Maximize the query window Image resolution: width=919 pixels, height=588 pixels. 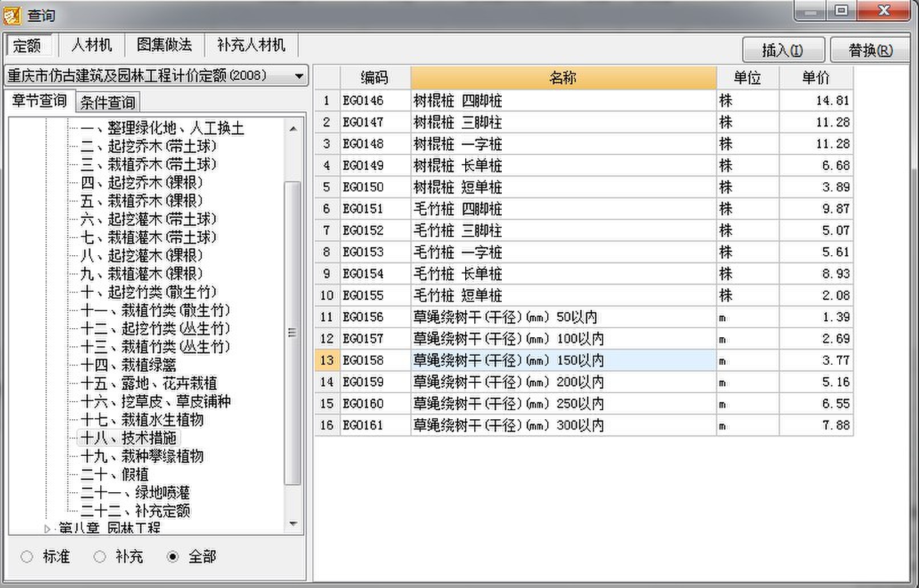click(x=841, y=11)
